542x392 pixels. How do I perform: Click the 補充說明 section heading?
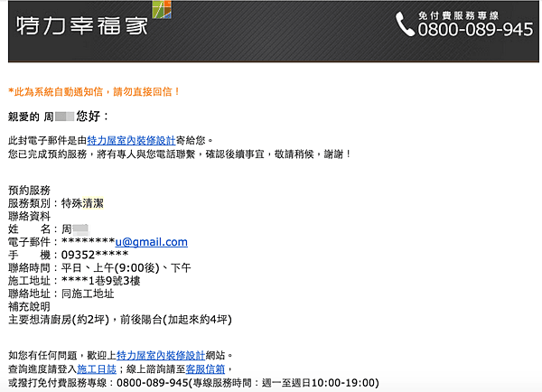click(x=29, y=306)
